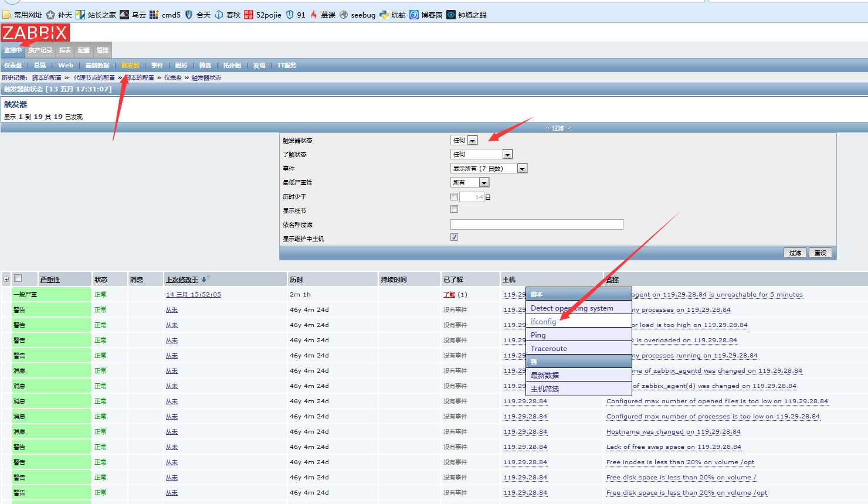Screen dimensions: 868x504
Task: Open the 站长之家 bookmark
Action: tap(96, 15)
